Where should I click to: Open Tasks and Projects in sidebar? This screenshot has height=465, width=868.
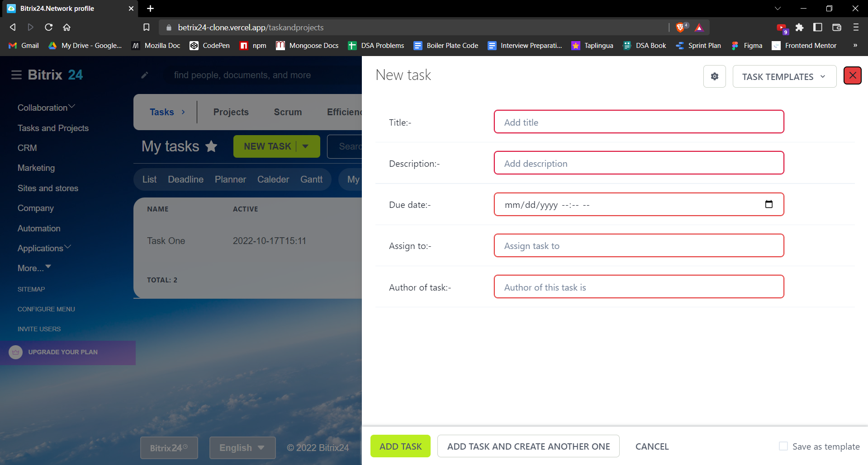[x=53, y=128]
